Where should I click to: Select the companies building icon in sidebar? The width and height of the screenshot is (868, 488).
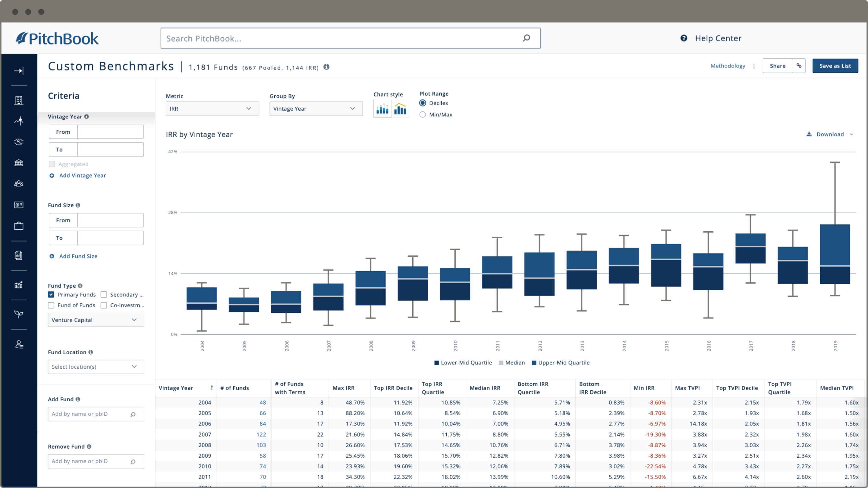(x=19, y=100)
